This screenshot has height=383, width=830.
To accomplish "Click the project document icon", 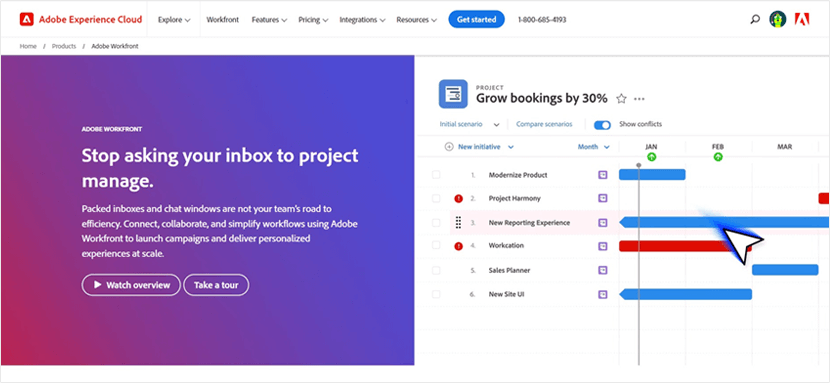I will click(x=453, y=94).
